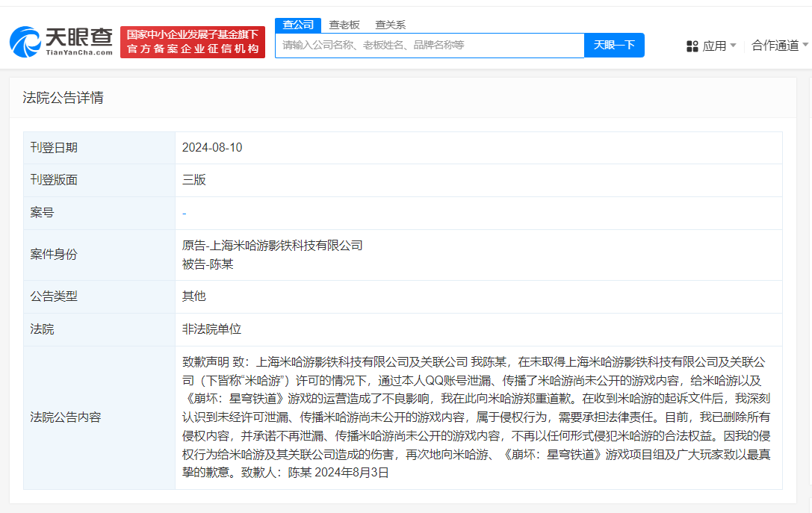Click the 天眼一下 search button
812x513 pixels.
(614, 46)
